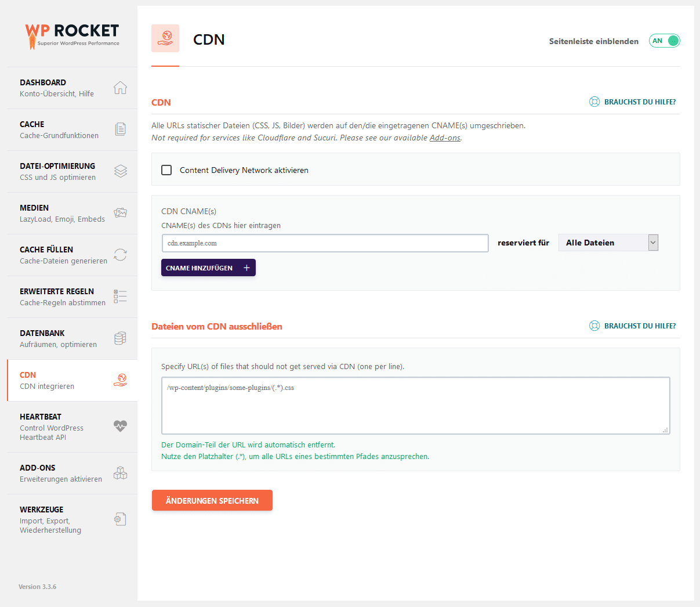Click the dropdown arrow beside Alle Dateien
This screenshot has height=607, width=700.
[653, 243]
